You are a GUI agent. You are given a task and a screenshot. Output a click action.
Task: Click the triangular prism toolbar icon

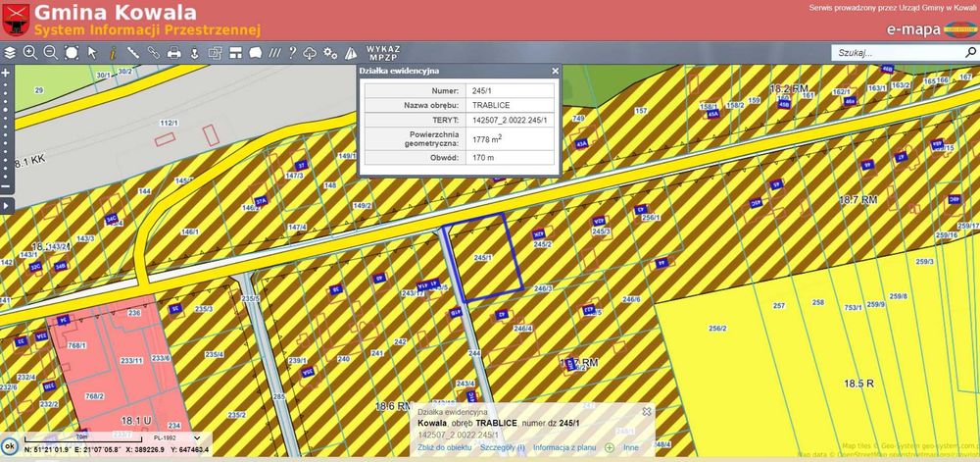pyautogui.click(x=351, y=53)
